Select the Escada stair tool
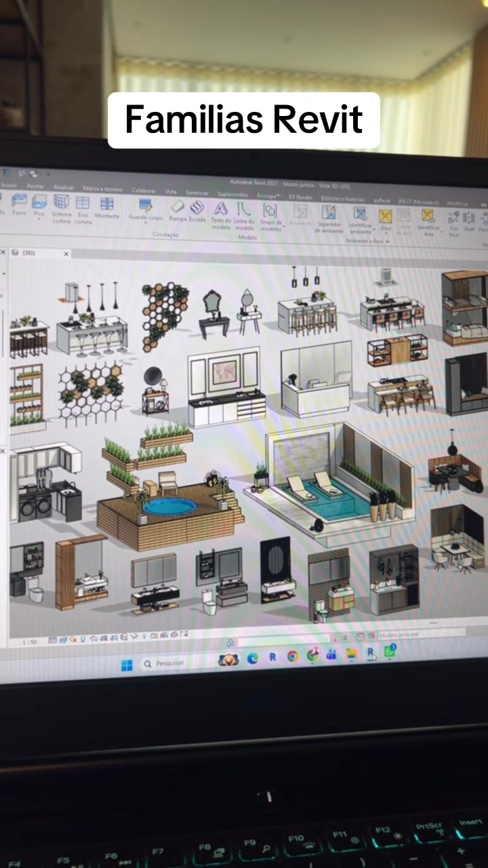This screenshot has height=868, width=488. pyautogui.click(x=197, y=210)
